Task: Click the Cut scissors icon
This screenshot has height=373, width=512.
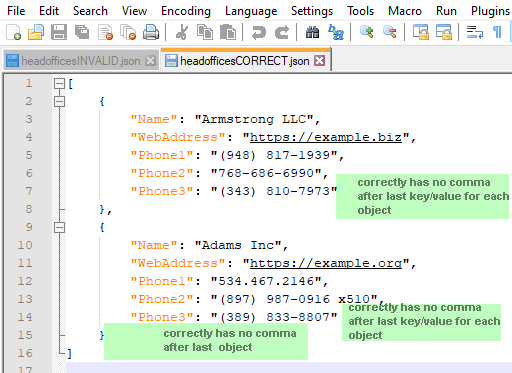Action: coord(182,32)
